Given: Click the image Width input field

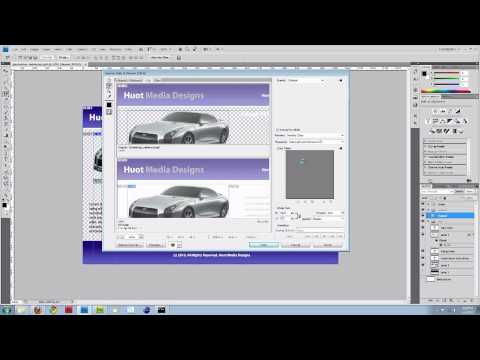Looking at the screenshot, I should pos(284,213).
